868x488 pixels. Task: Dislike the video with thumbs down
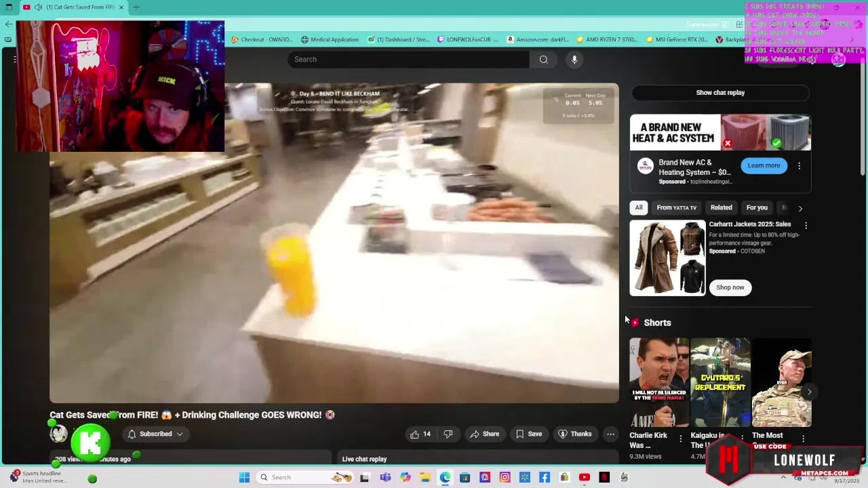(x=448, y=434)
